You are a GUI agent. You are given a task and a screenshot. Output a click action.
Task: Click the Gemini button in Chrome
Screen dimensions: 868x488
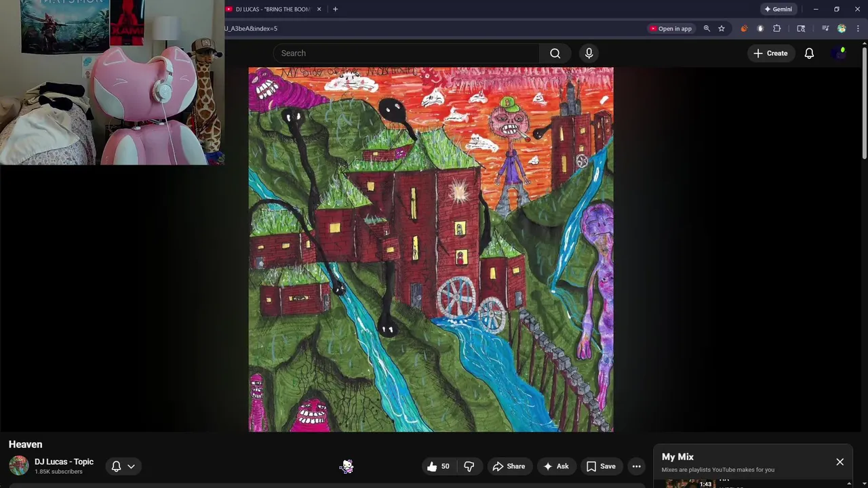[x=778, y=9]
